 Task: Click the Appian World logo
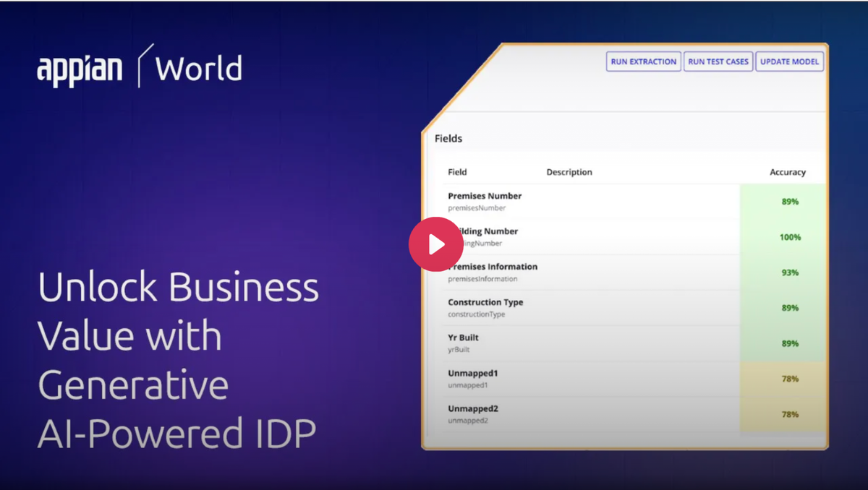click(140, 69)
